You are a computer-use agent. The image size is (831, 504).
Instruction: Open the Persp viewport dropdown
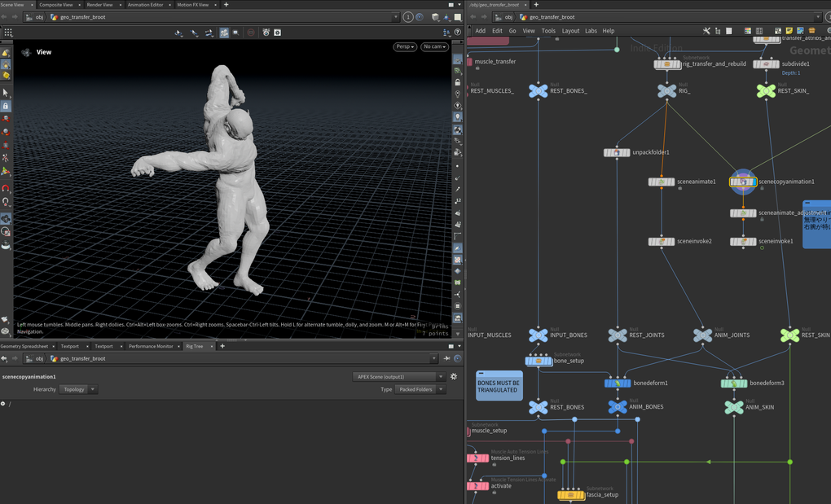[404, 47]
